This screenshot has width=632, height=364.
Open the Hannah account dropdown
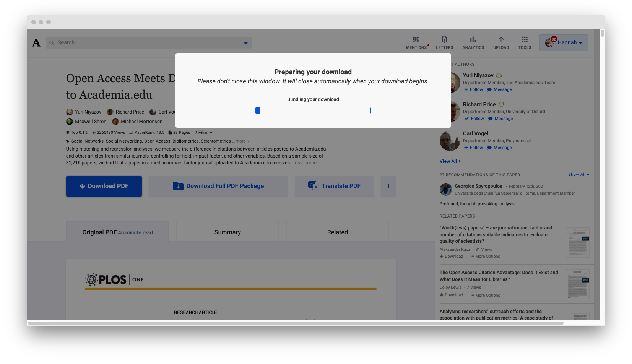(x=564, y=43)
